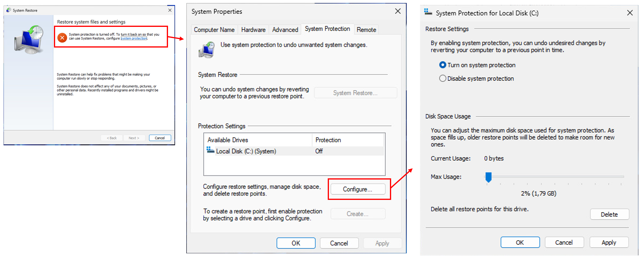Open the system protection hyperlink
644x274 pixels.
coord(134,39)
